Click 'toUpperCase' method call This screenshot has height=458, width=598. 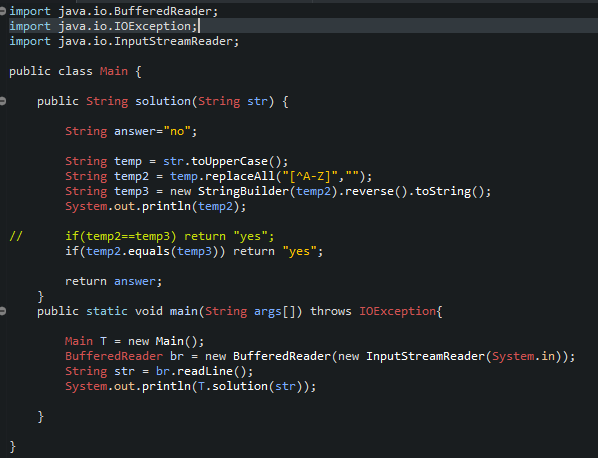[229, 161]
